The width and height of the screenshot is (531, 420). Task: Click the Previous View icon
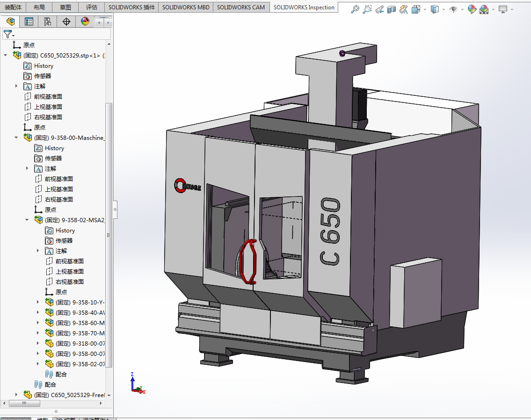click(x=379, y=9)
